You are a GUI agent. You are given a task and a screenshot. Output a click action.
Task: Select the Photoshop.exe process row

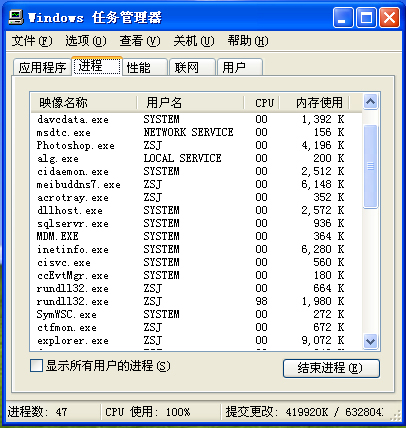click(196, 145)
